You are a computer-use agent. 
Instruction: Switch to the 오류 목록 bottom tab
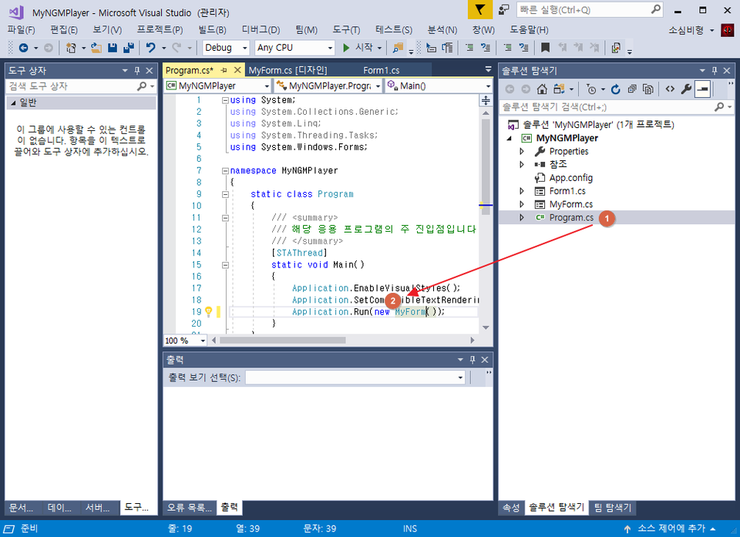pos(189,508)
